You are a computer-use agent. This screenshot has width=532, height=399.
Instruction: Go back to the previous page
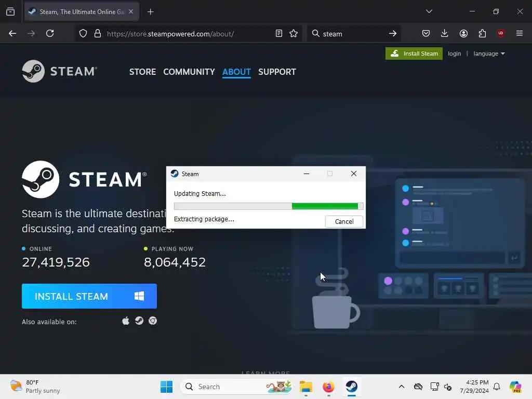[x=12, y=33]
